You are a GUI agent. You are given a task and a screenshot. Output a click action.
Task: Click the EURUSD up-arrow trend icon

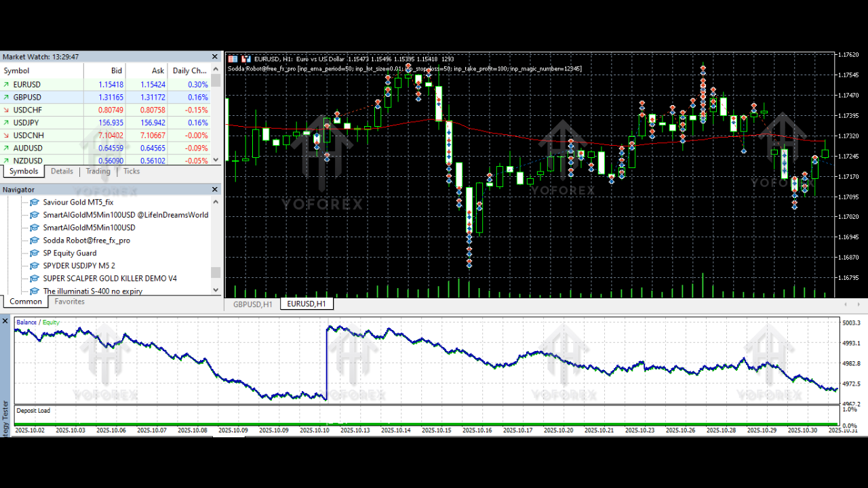point(7,85)
